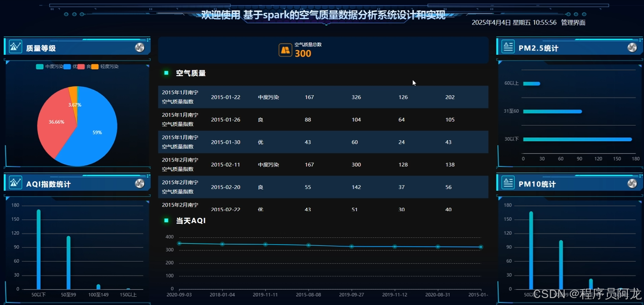Click the 2019-11-11 point on 当天AQI line

[265, 244]
